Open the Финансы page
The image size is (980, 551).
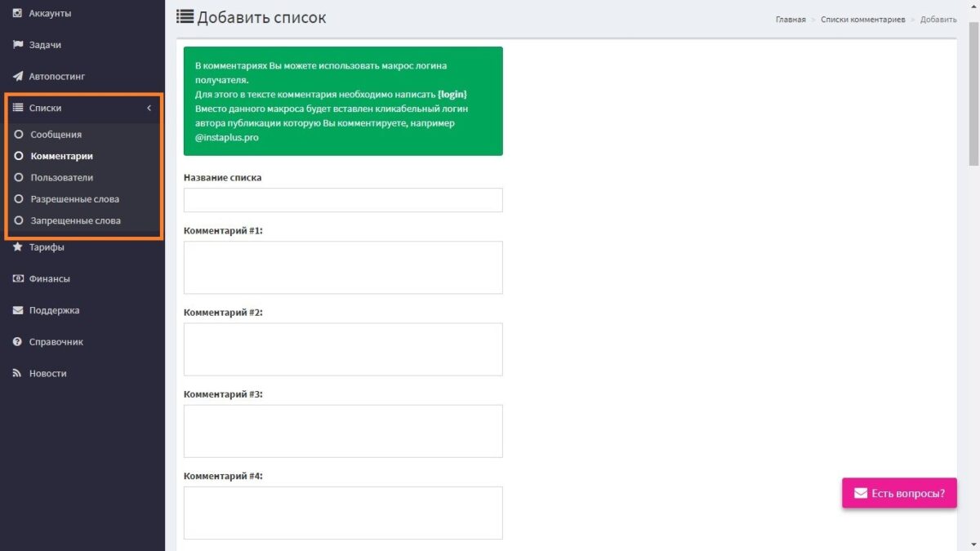[50, 278]
